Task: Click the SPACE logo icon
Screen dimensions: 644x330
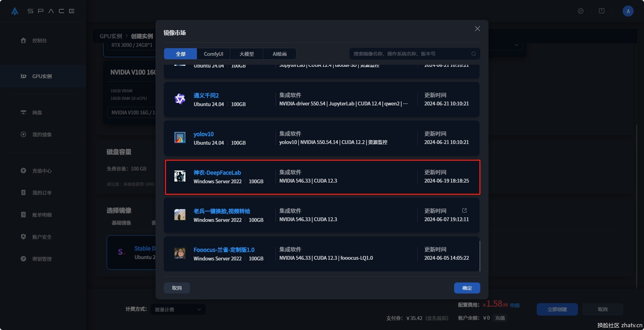Action: click(x=15, y=11)
